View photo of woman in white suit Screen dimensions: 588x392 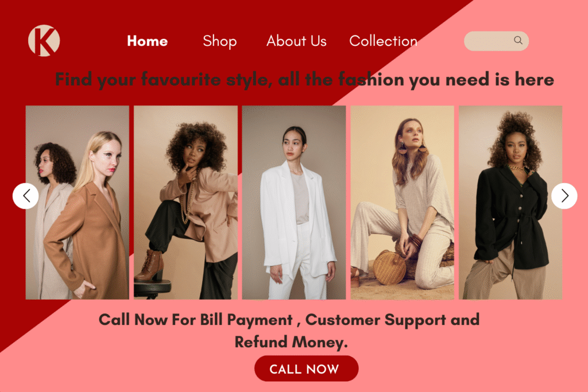pos(294,203)
